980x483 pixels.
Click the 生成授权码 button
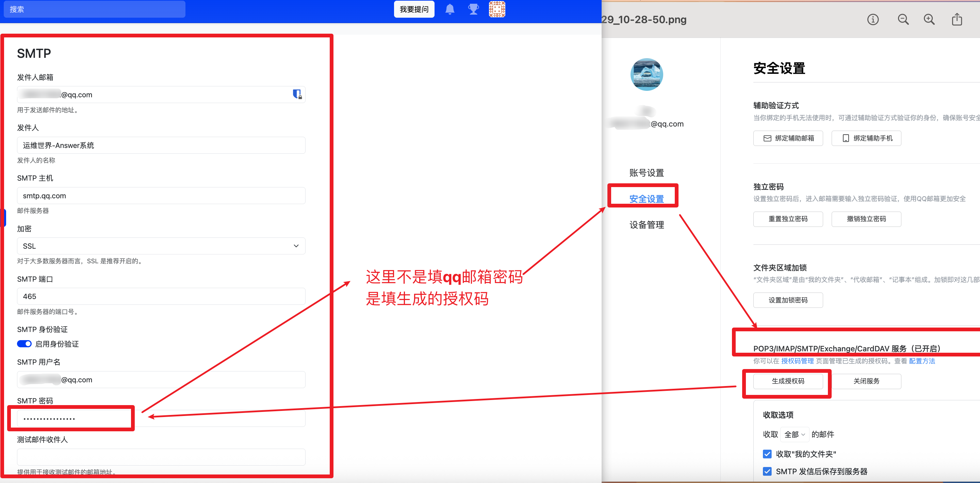pos(788,381)
